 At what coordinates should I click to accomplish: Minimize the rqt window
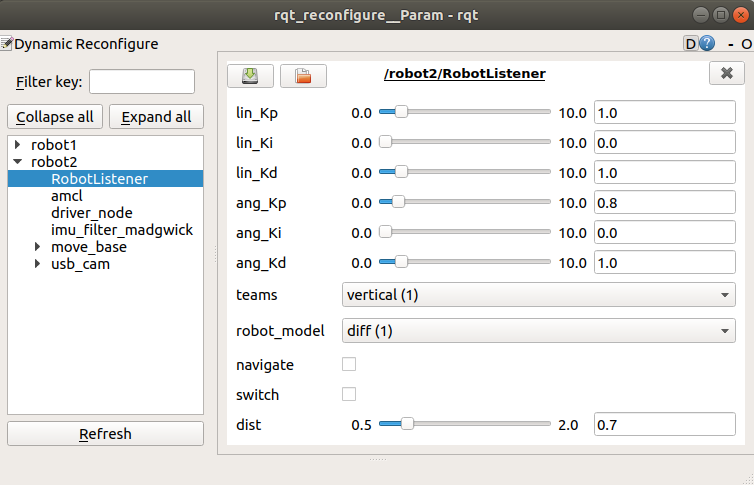point(701,15)
